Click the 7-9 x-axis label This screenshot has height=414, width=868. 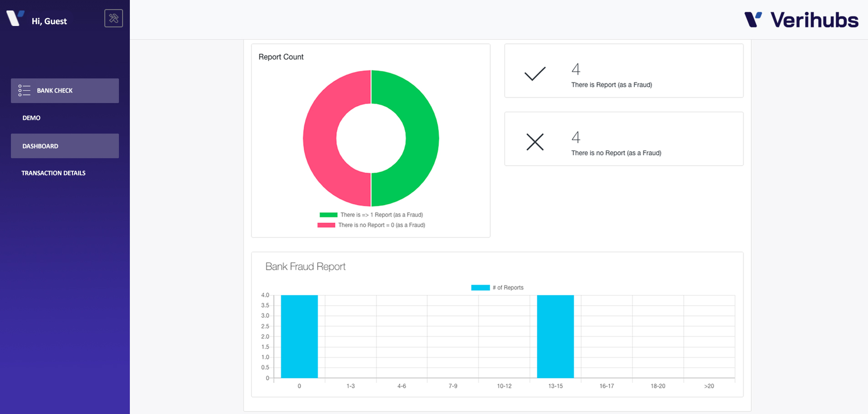(453, 386)
